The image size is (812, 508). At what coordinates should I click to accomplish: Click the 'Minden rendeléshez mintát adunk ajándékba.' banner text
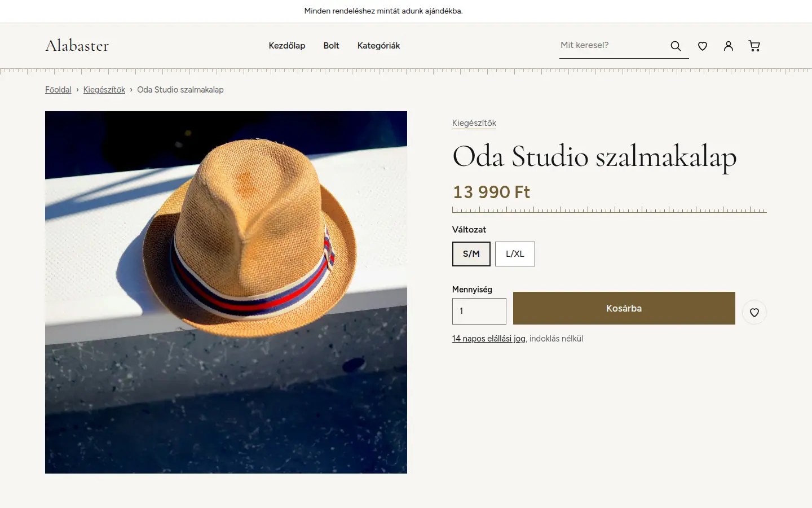(x=383, y=11)
